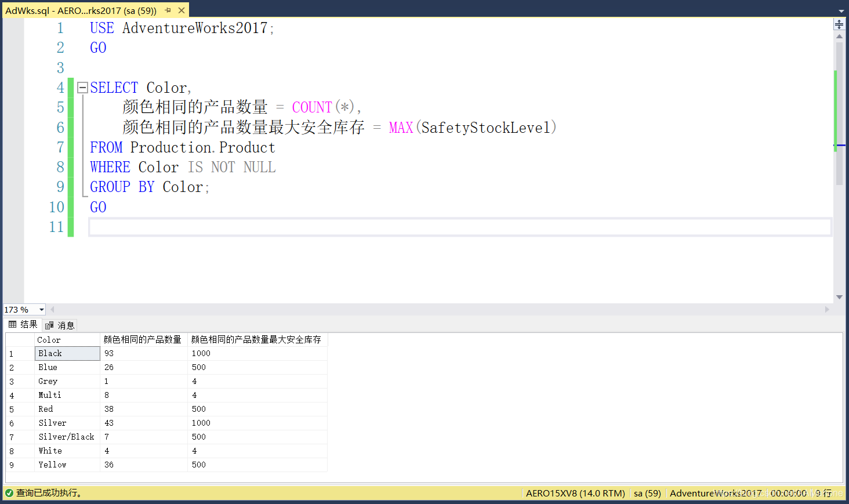Open the document tab list dropdown arrow
This screenshot has height=504, width=849.
tap(841, 11)
